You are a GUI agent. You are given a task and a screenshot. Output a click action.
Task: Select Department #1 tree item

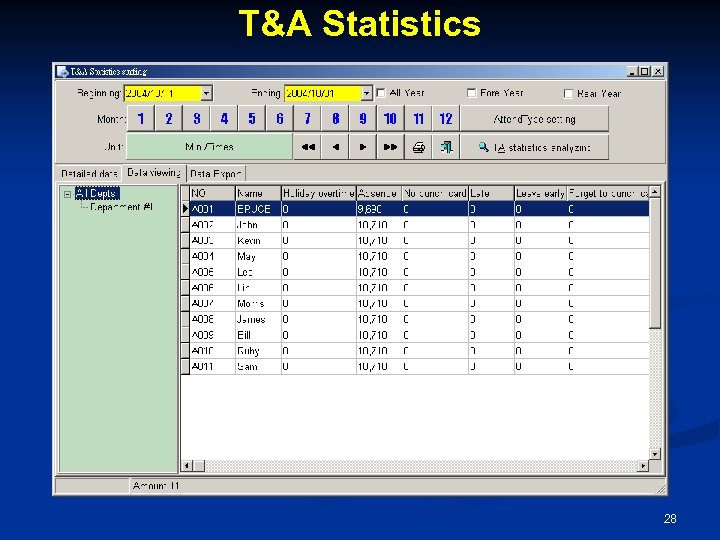click(x=121, y=207)
